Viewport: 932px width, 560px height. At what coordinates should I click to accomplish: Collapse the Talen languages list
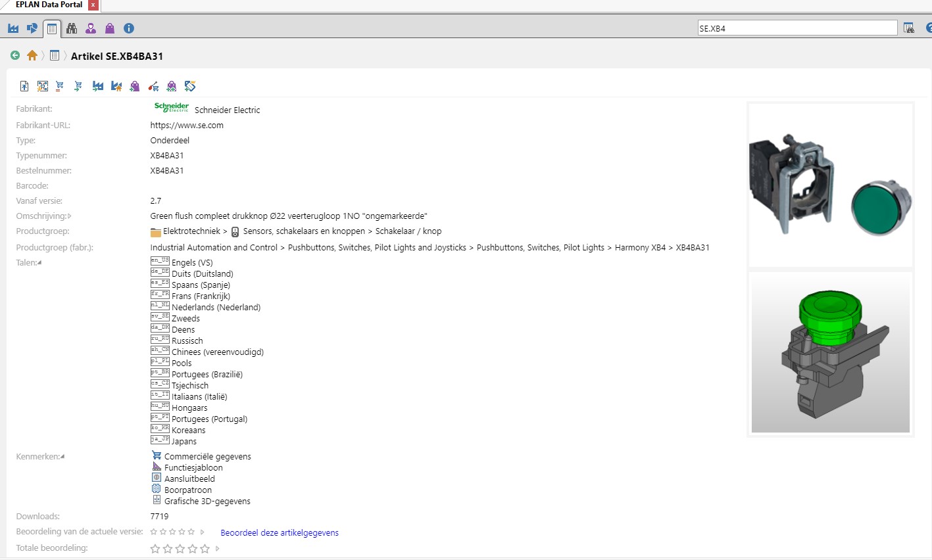point(39,263)
